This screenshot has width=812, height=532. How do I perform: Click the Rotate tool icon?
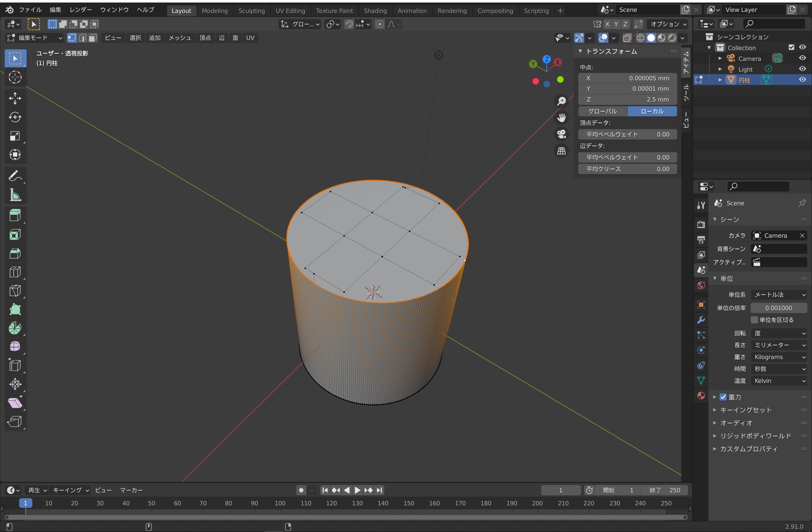pyautogui.click(x=15, y=117)
